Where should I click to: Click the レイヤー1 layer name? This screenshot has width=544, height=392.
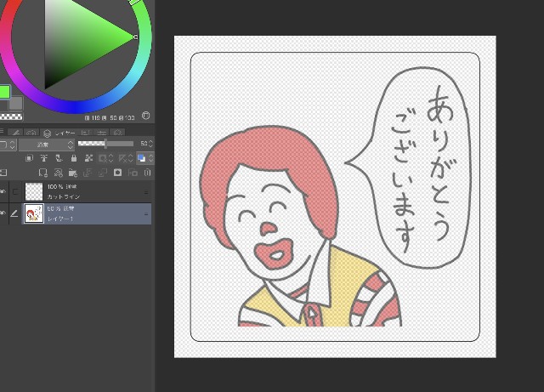(60, 219)
